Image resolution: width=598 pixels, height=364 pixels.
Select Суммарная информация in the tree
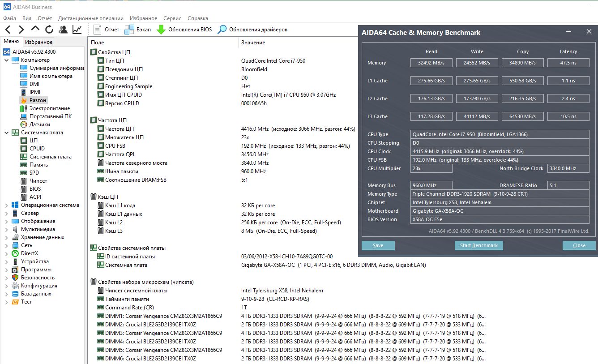tap(52, 68)
